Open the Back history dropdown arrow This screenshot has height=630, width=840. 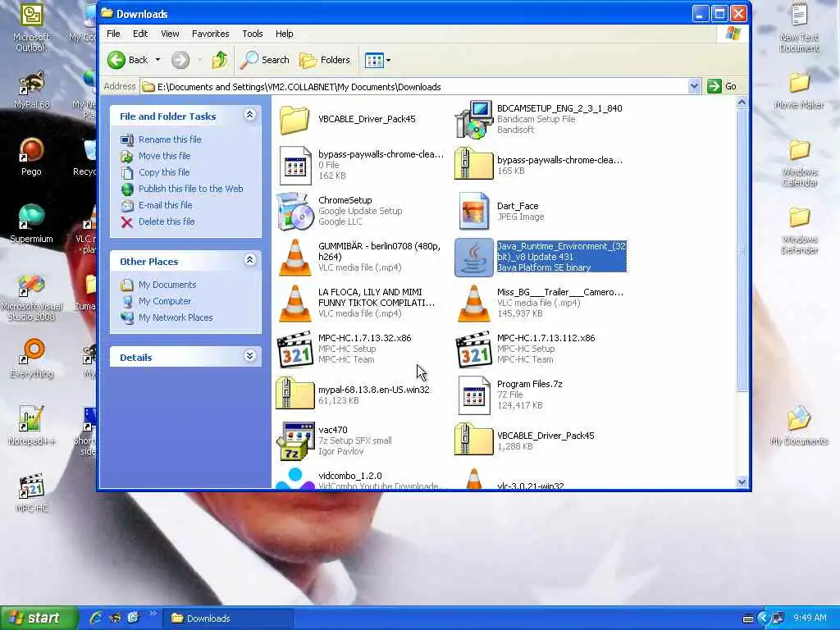click(x=158, y=60)
